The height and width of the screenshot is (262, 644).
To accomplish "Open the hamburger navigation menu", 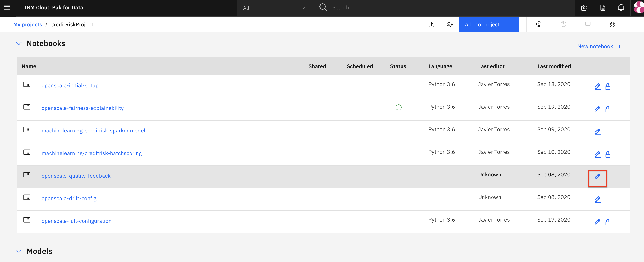I will pos(7,7).
